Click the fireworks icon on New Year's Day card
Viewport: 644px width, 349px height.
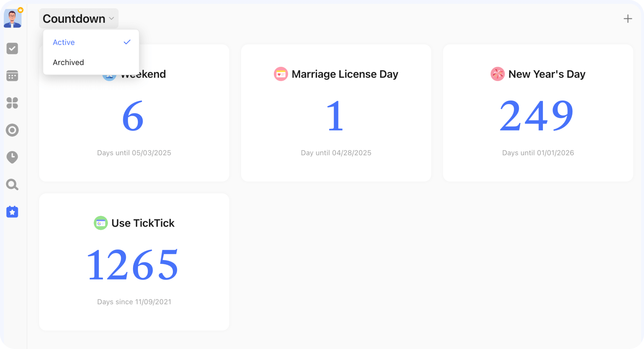click(497, 74)
